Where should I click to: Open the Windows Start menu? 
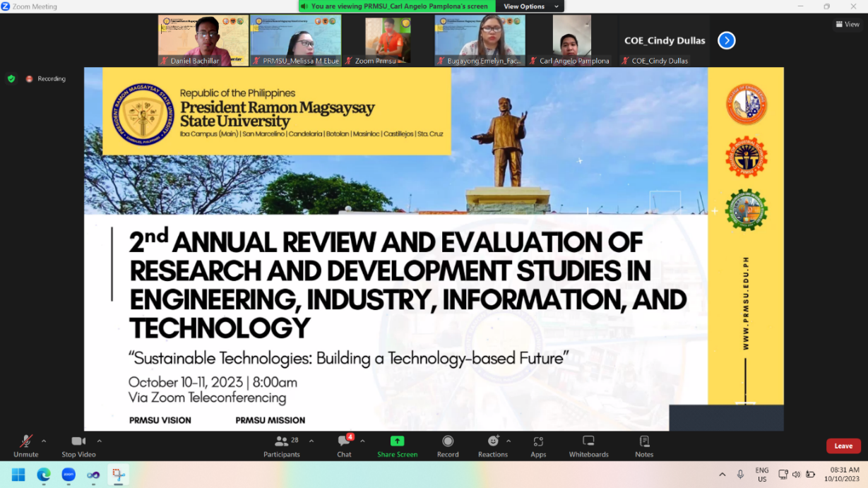click(18, 475)
